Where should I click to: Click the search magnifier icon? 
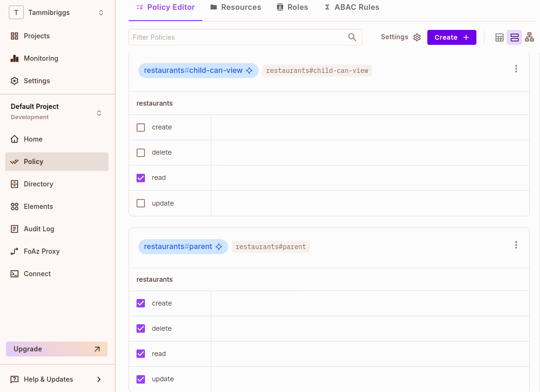coord(352,37)
